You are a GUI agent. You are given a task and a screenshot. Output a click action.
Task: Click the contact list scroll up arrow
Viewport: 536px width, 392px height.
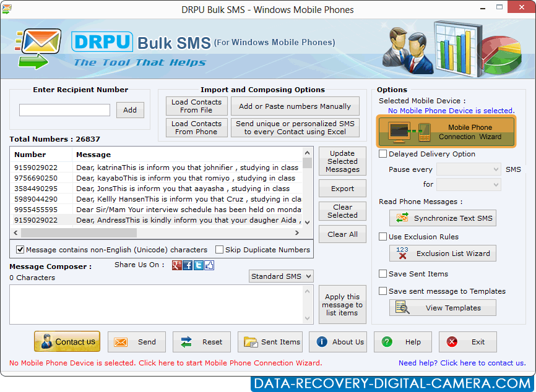click(308, 153)
